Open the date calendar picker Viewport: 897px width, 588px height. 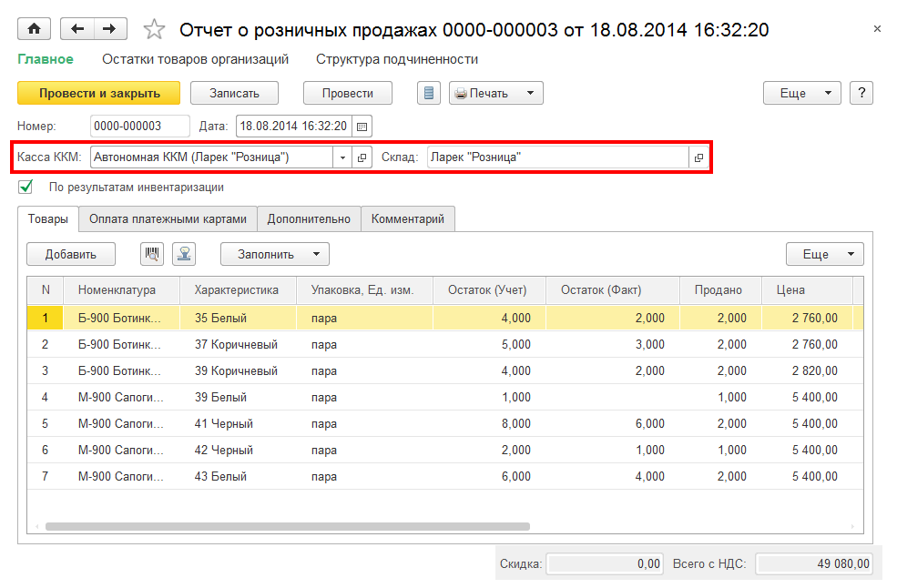[362, 127]
